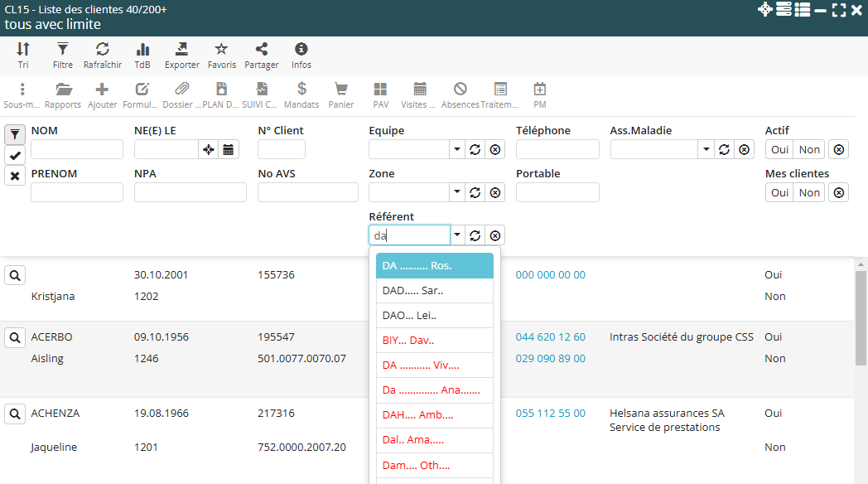868x484 pixels.
Task: Click into the NOM search field
Action: [76, 149]
